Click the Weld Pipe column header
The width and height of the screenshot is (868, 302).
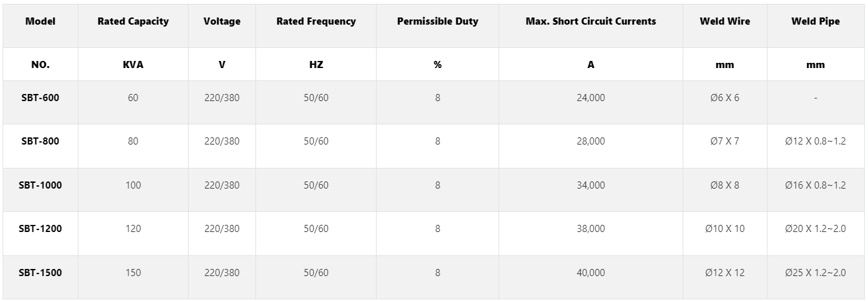click(815, 21)
